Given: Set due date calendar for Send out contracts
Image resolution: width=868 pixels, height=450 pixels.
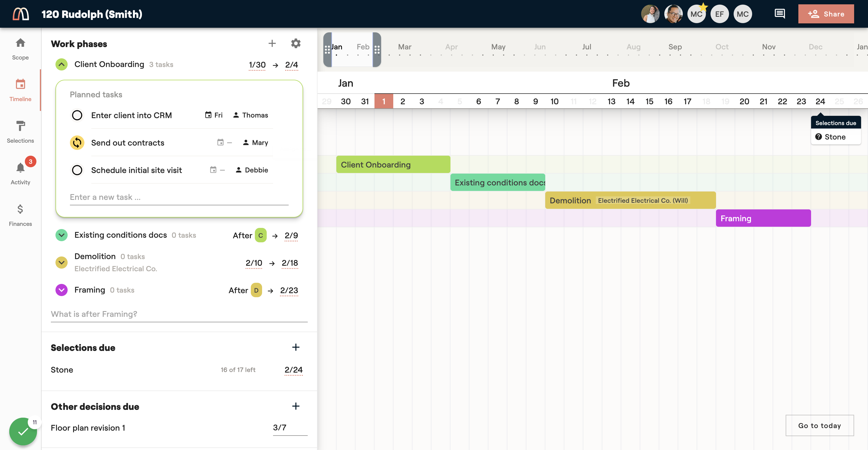Looking at the screenshot, I should pyautogui.click(x=225, y=142).
